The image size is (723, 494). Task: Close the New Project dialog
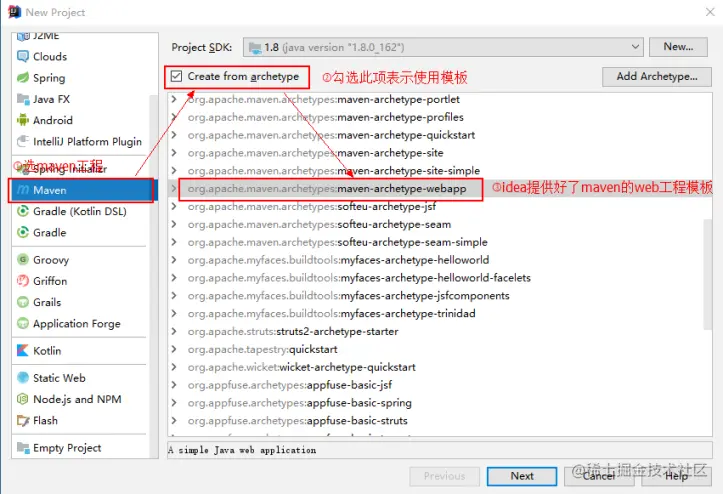pos(710,12)
